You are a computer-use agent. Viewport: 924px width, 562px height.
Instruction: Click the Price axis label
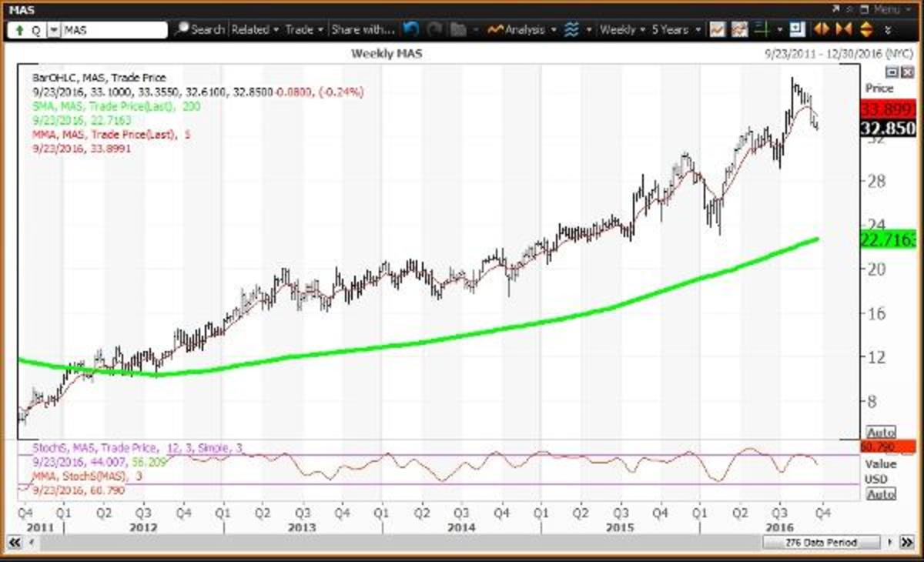click(879, 89)
